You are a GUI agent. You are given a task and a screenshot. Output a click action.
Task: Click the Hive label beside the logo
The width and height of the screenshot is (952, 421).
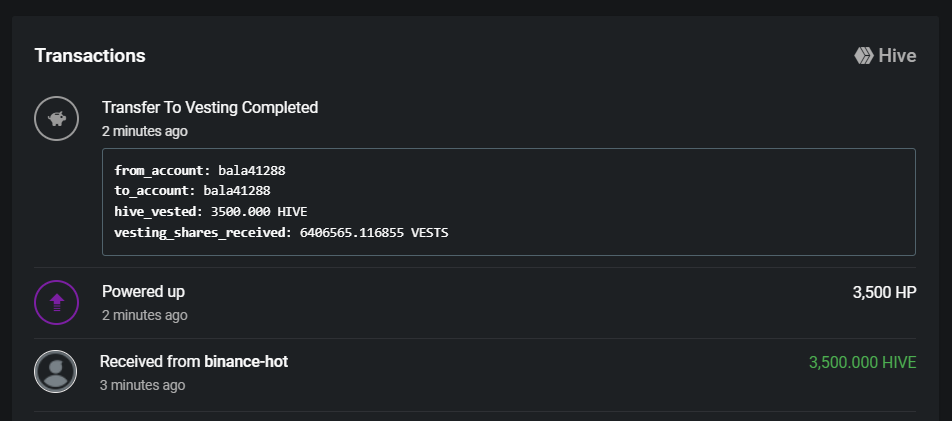[x=897, y=56]
